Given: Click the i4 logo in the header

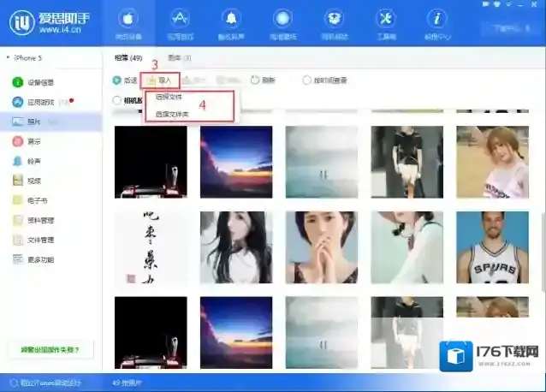Looking at the screenshot, I should pos(21,22).
